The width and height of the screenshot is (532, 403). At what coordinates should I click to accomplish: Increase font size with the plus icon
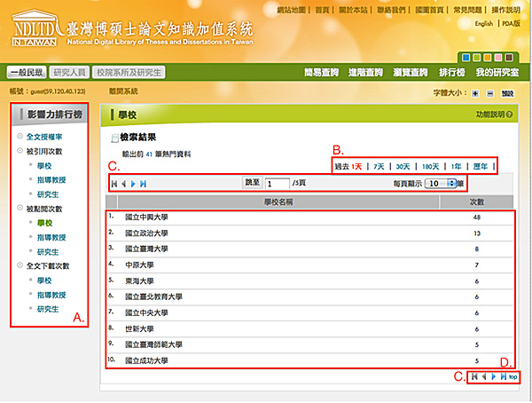pos(476,92)
